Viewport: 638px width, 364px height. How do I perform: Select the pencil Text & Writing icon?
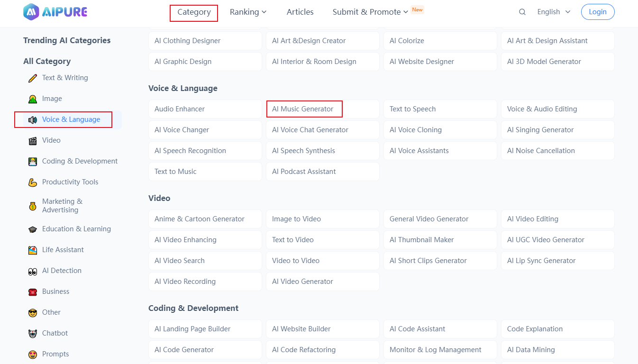point(33,78)
